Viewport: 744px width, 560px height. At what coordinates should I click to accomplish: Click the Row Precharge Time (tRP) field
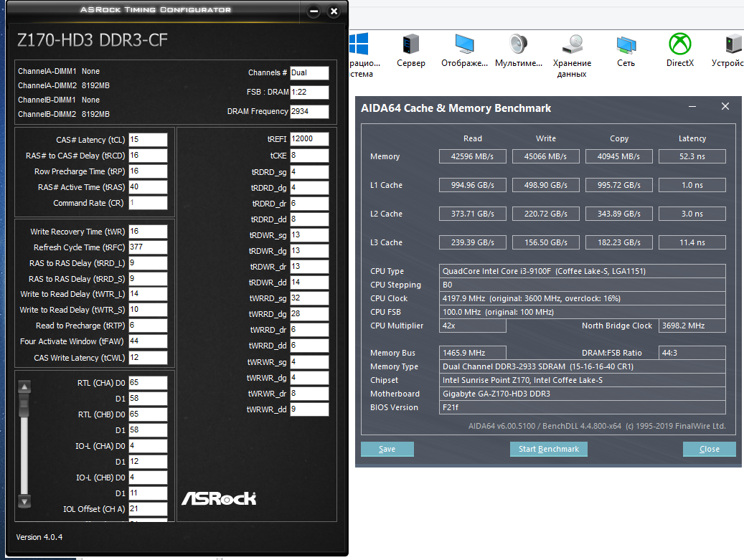click(x=148, y=171)
